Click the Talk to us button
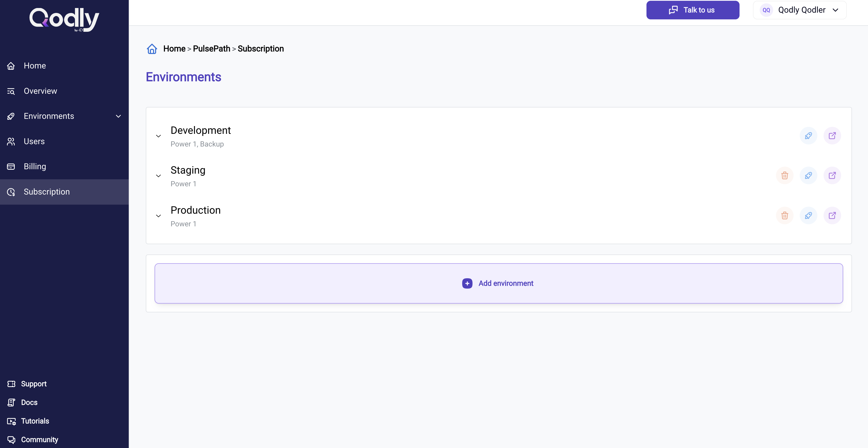868x448 pixels. tap(693, 10)
